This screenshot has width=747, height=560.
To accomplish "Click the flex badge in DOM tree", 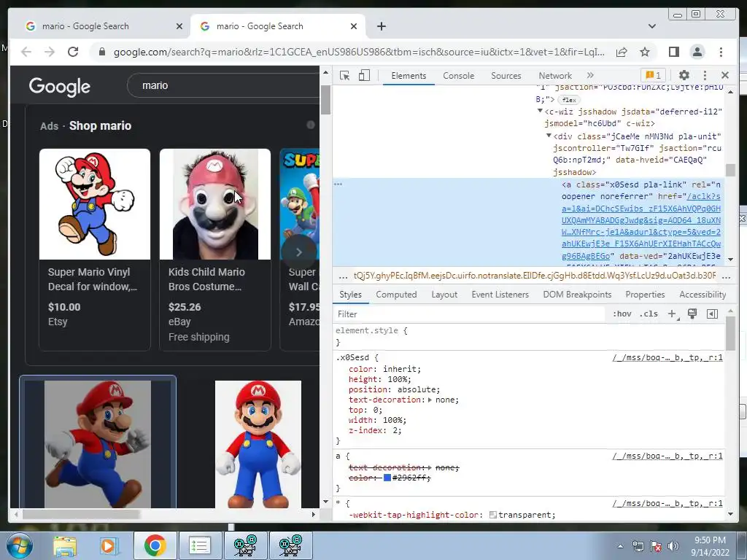I will (569, 100).
